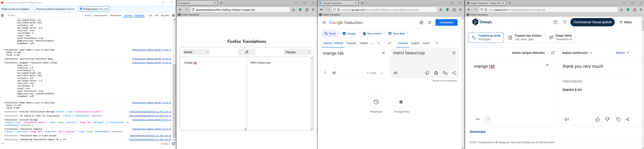Toggle the Avertissements console filter
Image resolution: width=644 pixels, height=149 pixels.
tap(101, 15)
